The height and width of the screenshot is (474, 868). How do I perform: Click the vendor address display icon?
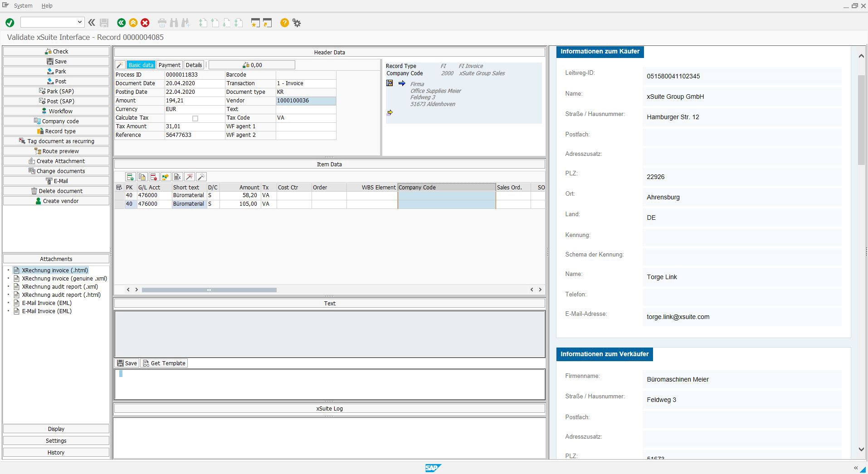[390, 83]
